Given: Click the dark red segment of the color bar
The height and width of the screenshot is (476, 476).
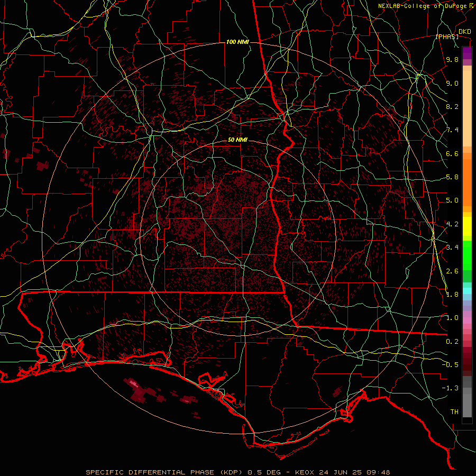Looking at the screenshot, I should click(467, 361).
